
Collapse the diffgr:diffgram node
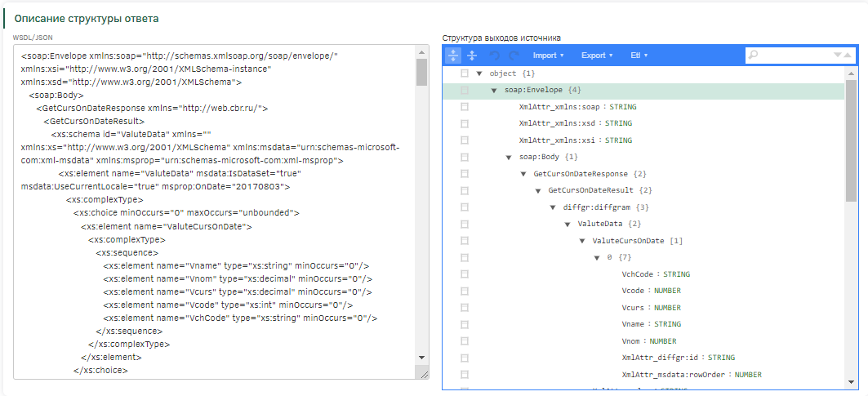click(553, 207)
